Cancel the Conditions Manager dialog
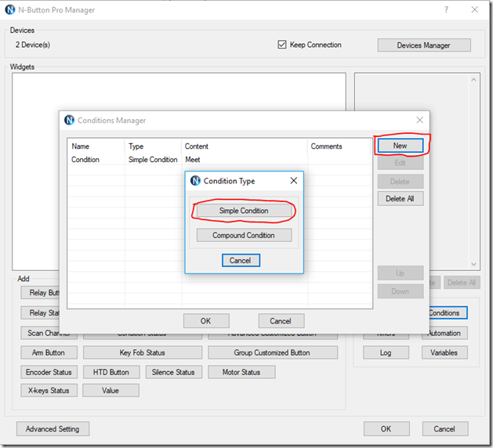 pos(281,321)
